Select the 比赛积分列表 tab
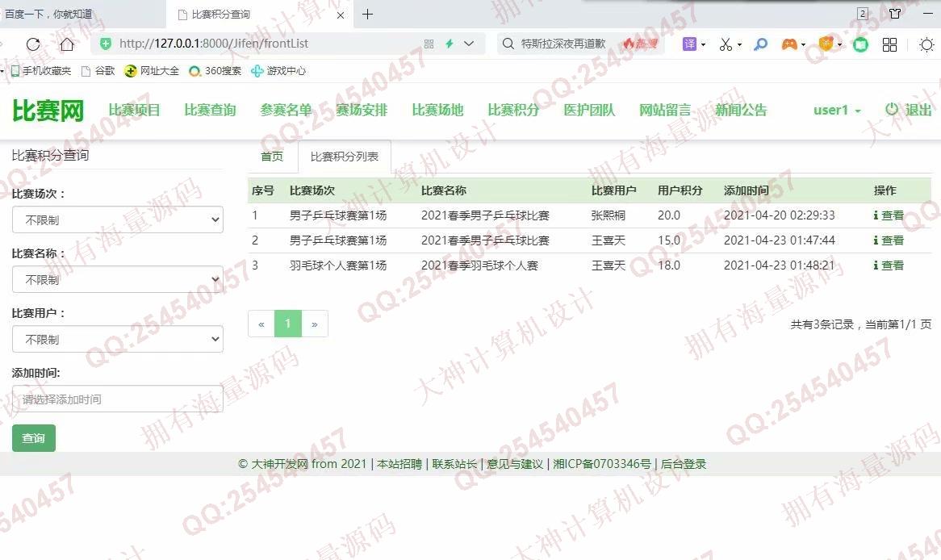This screenshot has height=560, width=941. click(345, 157)
